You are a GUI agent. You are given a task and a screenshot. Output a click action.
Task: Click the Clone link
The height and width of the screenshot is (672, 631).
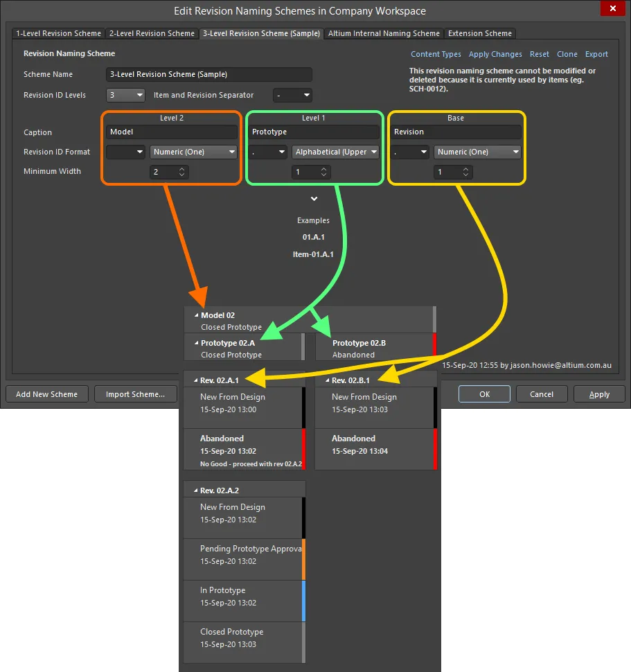[x=567, y=54]
